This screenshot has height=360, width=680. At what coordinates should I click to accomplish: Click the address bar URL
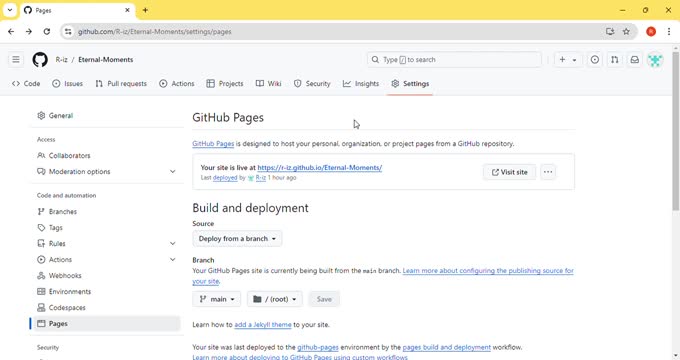(154, 32)
